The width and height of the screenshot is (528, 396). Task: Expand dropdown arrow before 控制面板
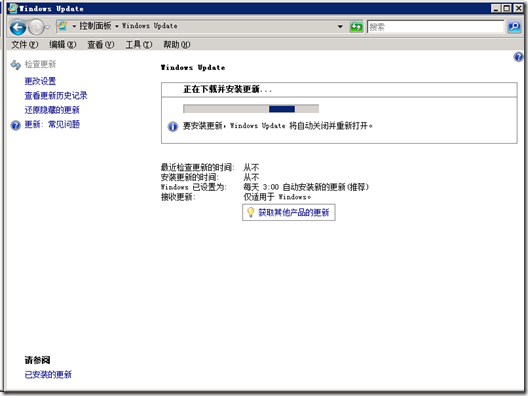(74, 26)
